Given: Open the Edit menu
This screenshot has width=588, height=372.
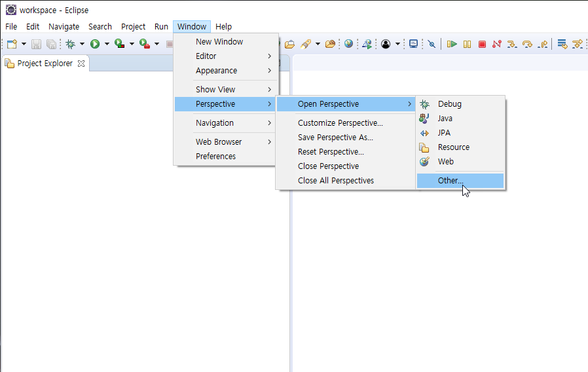Looking at the screenshot, I should click(33, 27).
